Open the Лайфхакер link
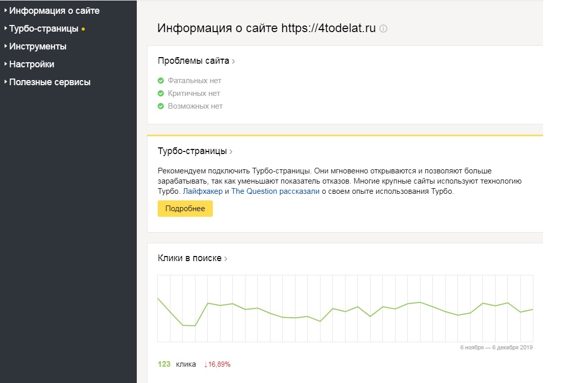 tap(203, 191)
